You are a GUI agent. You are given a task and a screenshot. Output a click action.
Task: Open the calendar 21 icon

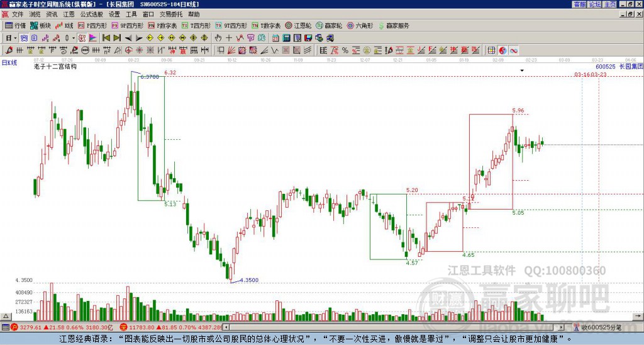(x=275, y=38)
